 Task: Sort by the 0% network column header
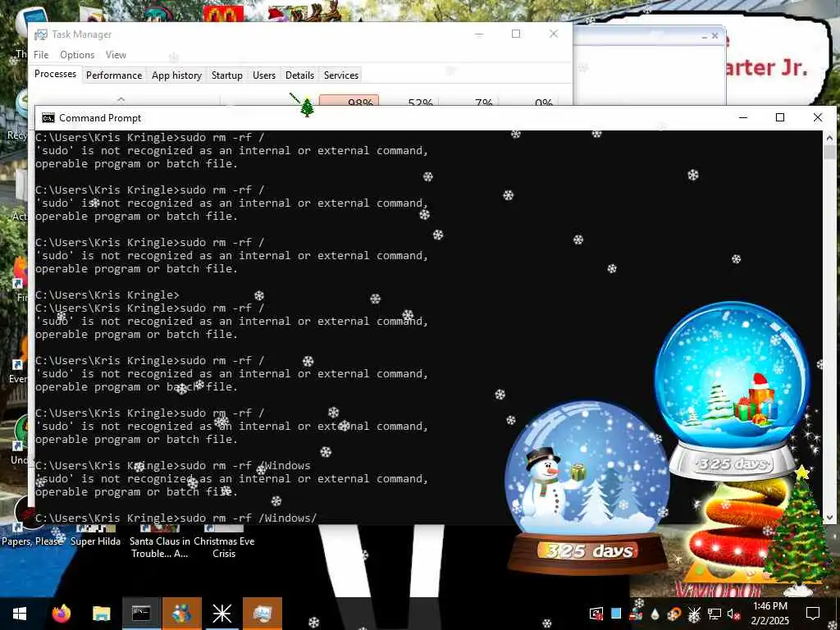click(x=529, y=100)
